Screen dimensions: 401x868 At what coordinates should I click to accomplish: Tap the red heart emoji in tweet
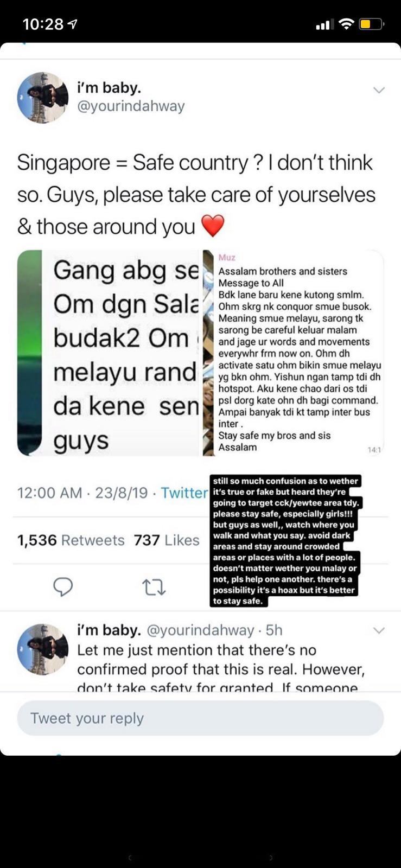tap(213, 226)
